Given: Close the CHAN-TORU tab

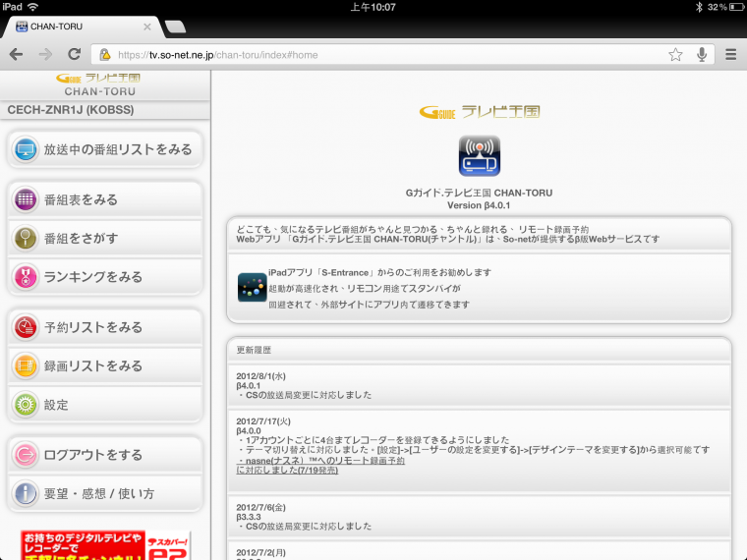Looking at the screenshot, I should 147,27.
